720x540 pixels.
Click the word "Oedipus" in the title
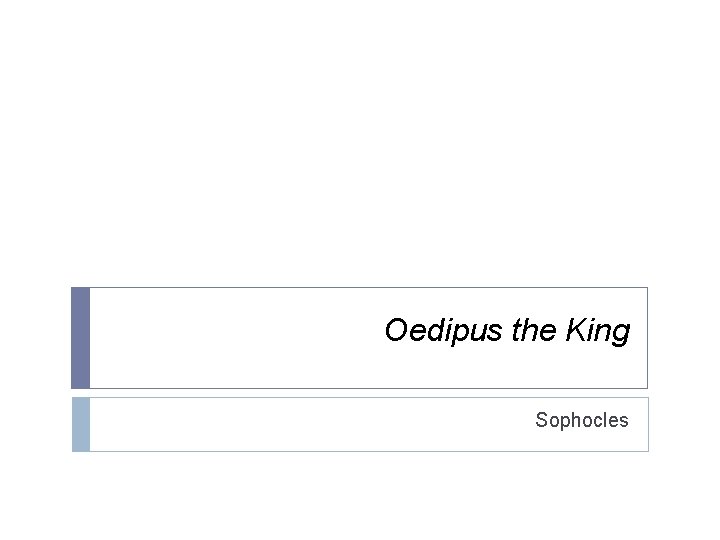tap(444, 331)
